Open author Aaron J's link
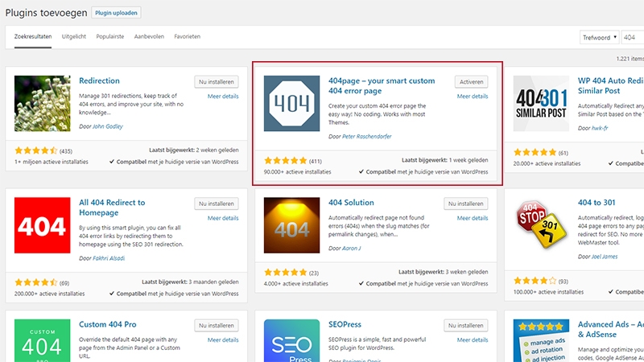 coord(352,249)
